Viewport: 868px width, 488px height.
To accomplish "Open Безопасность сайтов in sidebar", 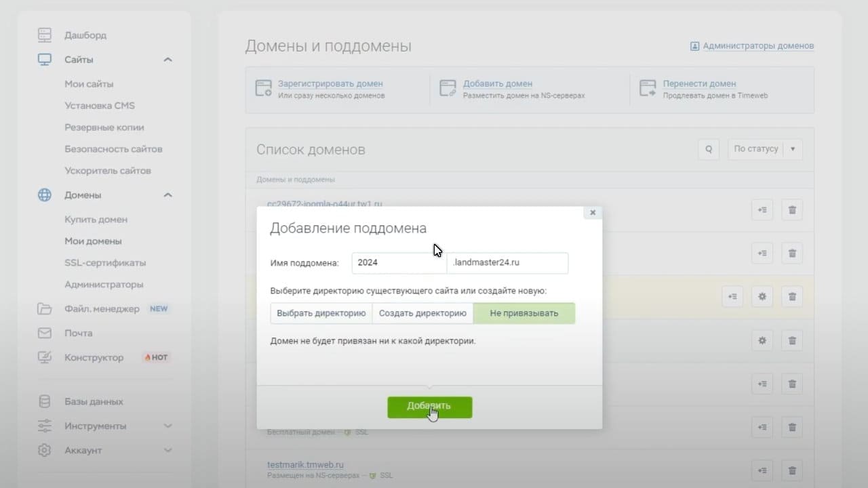I will (113, 149).
